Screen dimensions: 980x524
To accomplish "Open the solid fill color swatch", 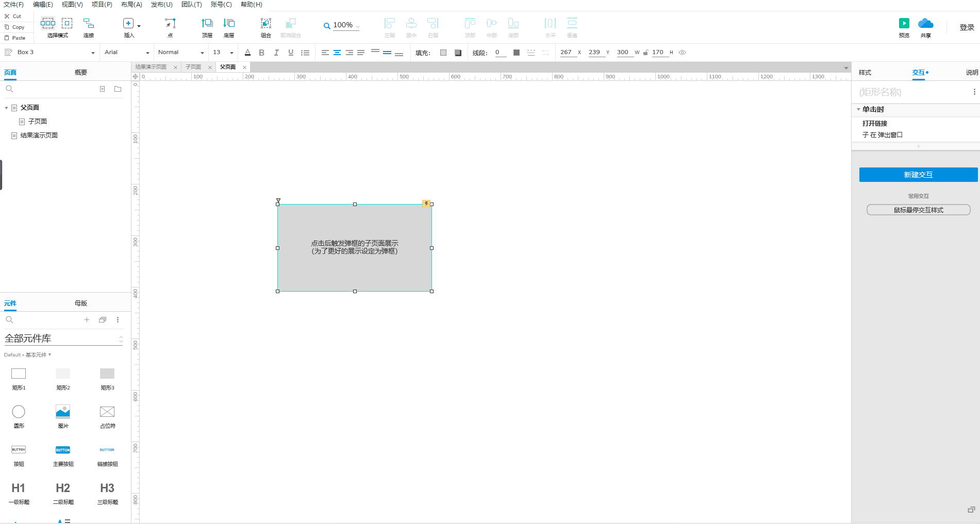I will [443, 53].
